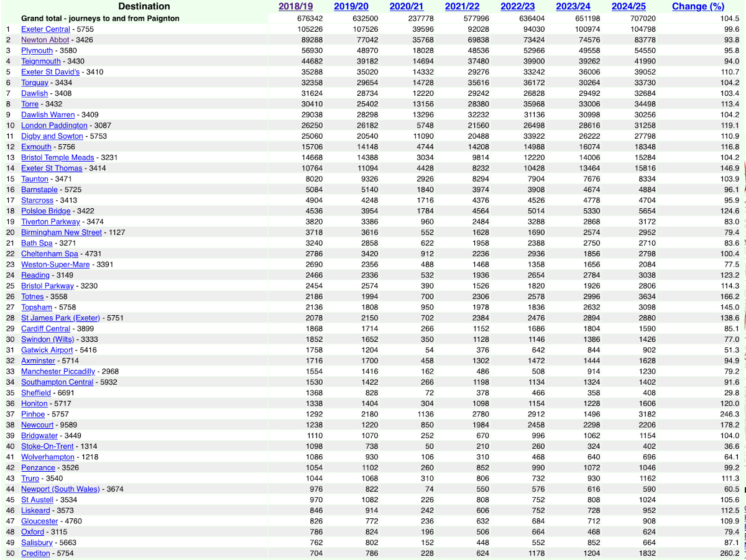
Task: Click the 2020/21 column header link
Action: (x=407, y=6)
